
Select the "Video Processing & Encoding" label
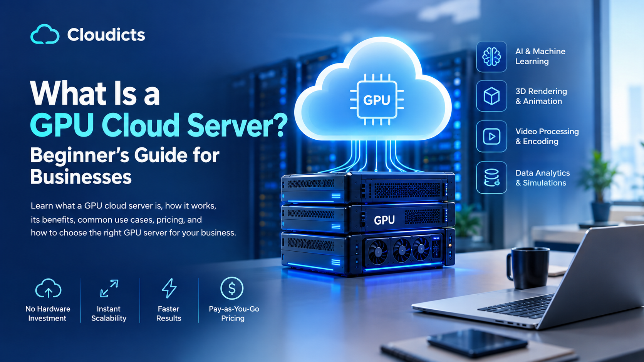547,136
